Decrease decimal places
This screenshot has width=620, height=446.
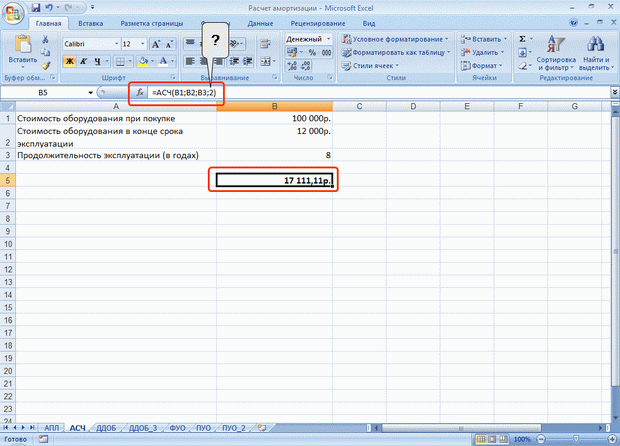pyautogui.click(x=306, y=66)
